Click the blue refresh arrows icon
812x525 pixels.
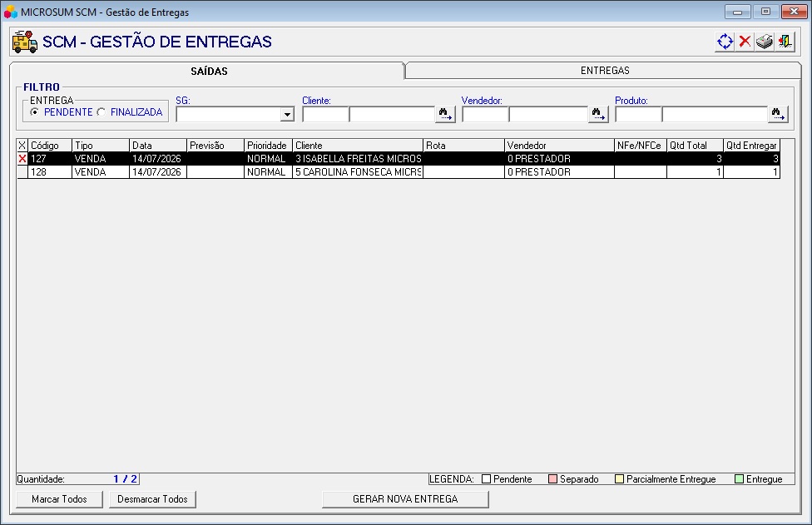(725, 42)
